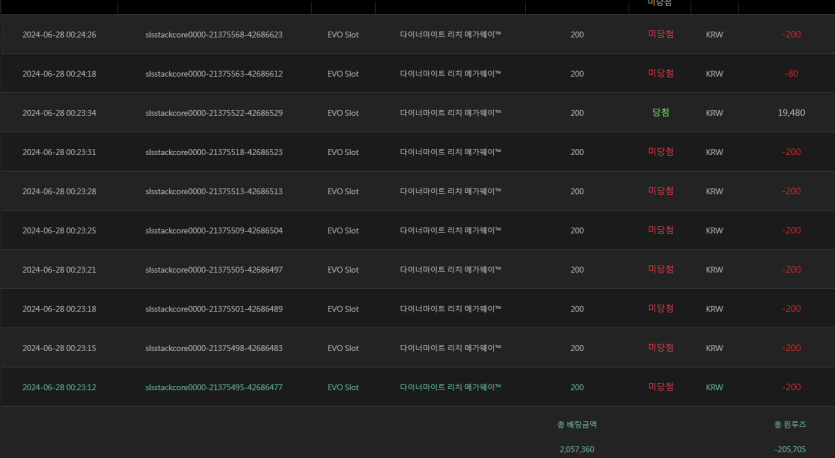Screen dimensions: 835x458
Task: Select transaction ID slsstackcore0000-21375509-42686504
Action: tap(214, 231)
